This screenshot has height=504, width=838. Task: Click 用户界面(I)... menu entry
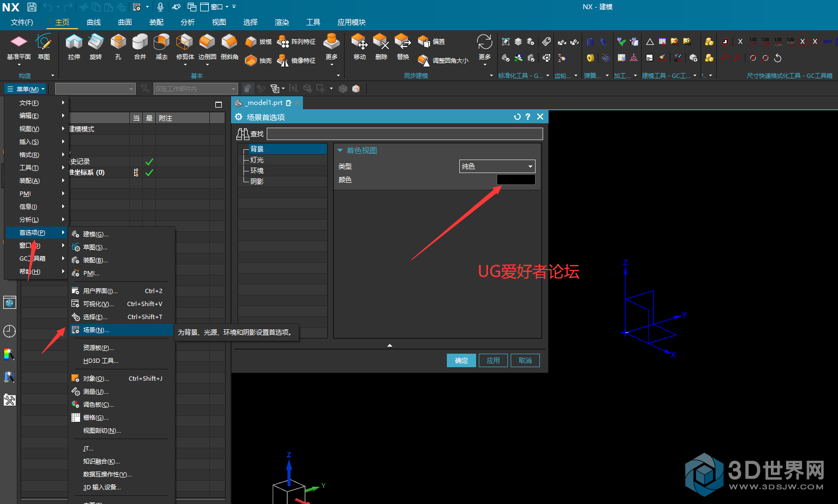point(121,291)
